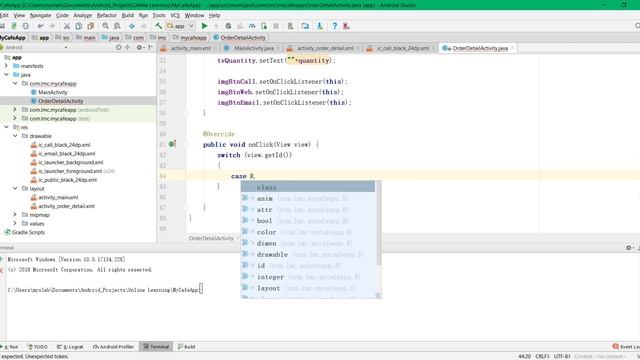Toggle the Terminal tool window button
The width and height of the screenshot is (640, 360).
click(156, 347)
